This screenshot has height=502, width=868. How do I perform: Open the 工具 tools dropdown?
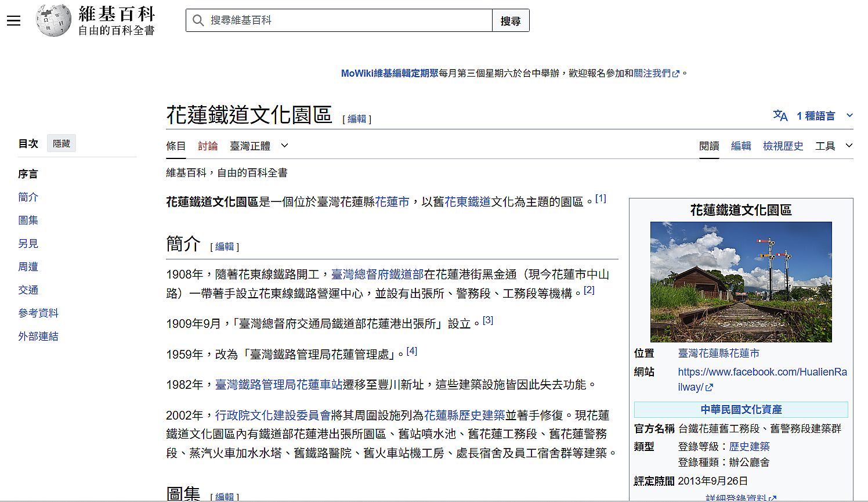(834, 146)
